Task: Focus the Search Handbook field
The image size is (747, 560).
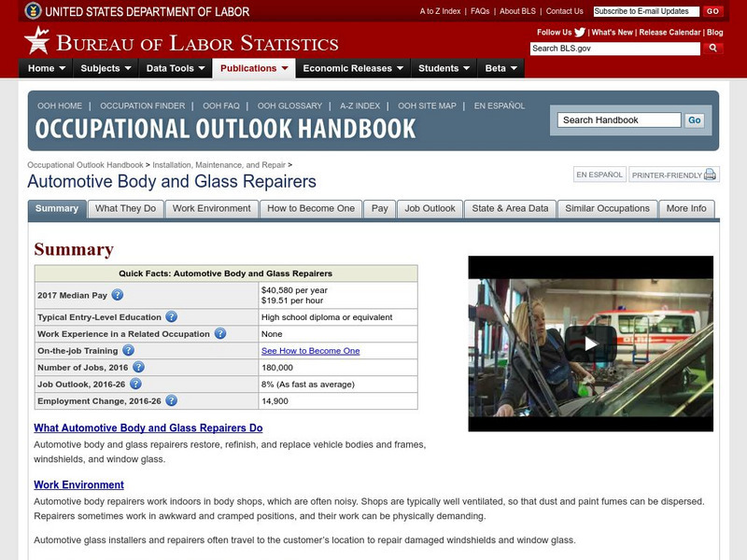Action: [619, 120]
